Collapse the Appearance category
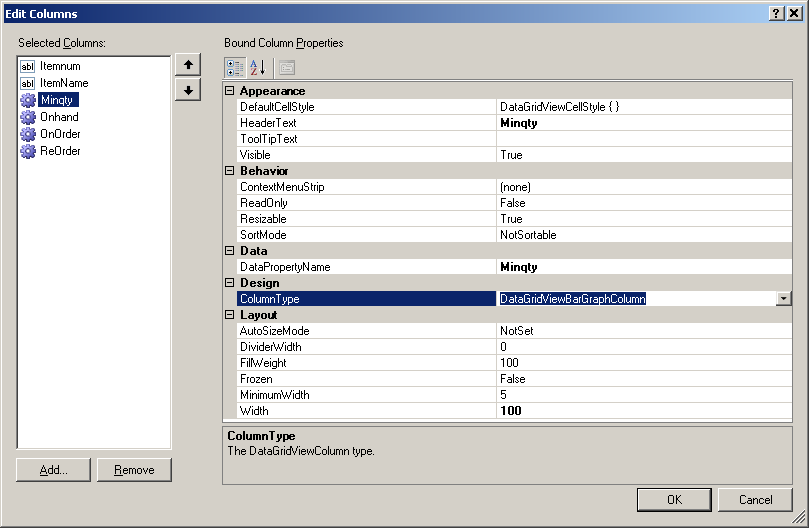The height and width of the screenshot is (528, 809). click(x=229, y=91)
